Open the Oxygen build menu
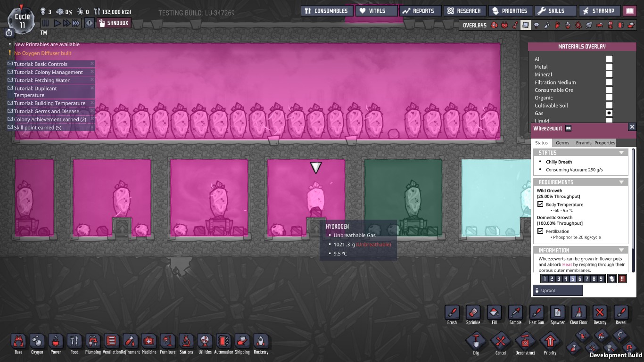 point(37,341)
